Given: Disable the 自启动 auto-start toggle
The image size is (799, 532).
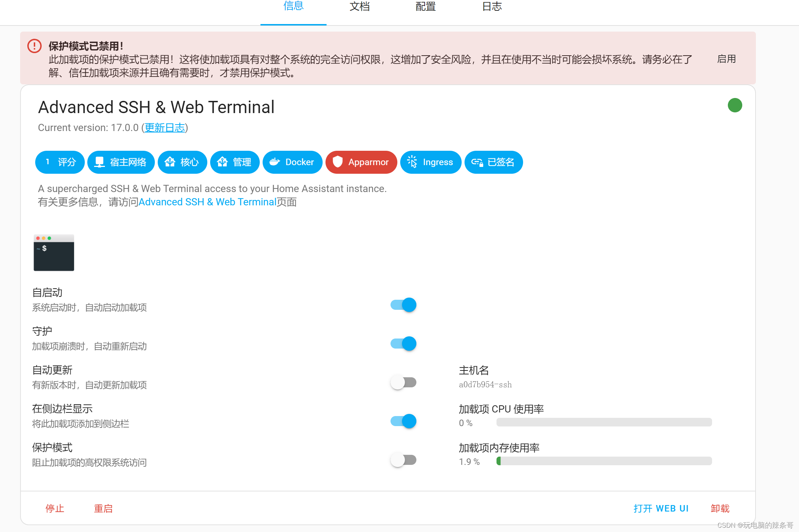Looking at the screenshot, I should click(403, 304).
